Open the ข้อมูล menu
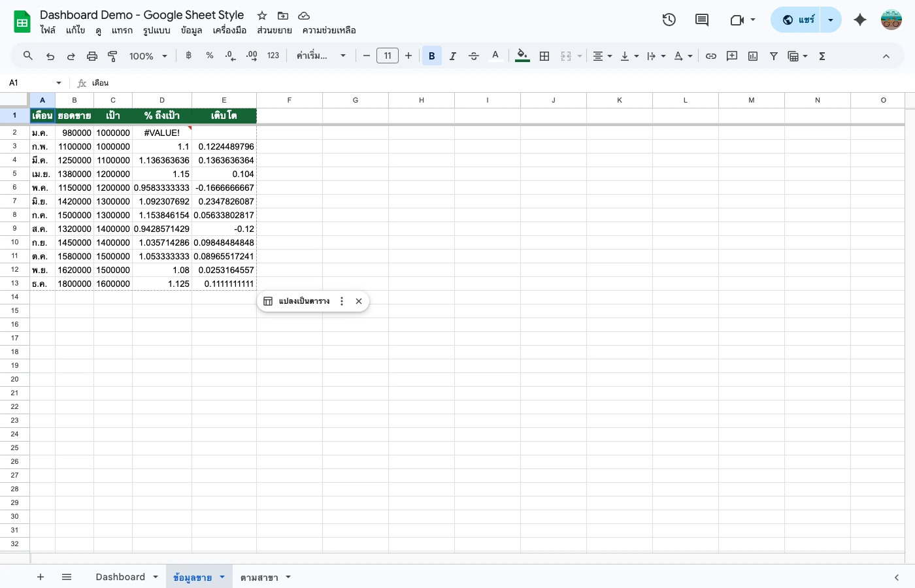 pos(191,30)
